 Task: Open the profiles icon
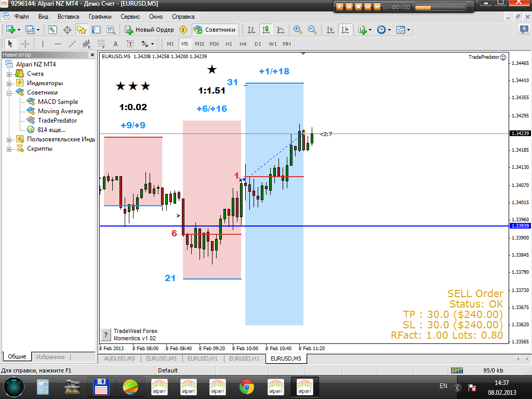pos(30,30)
